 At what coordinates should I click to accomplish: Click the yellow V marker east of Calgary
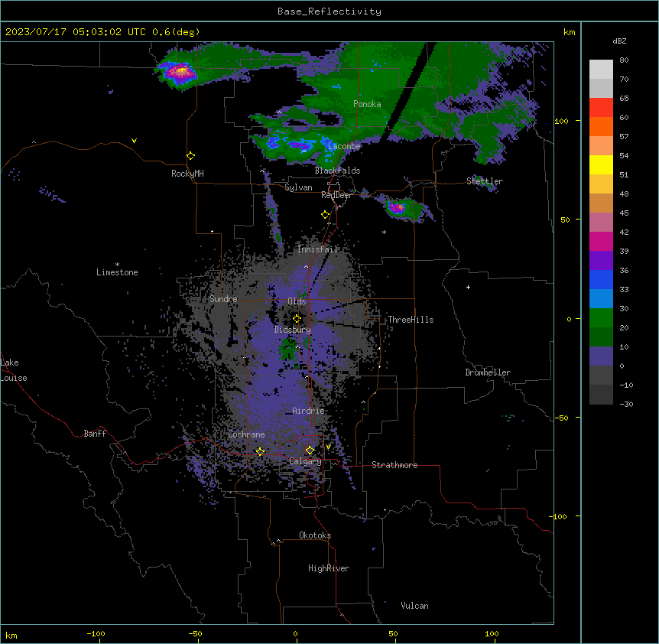(328, 447)
